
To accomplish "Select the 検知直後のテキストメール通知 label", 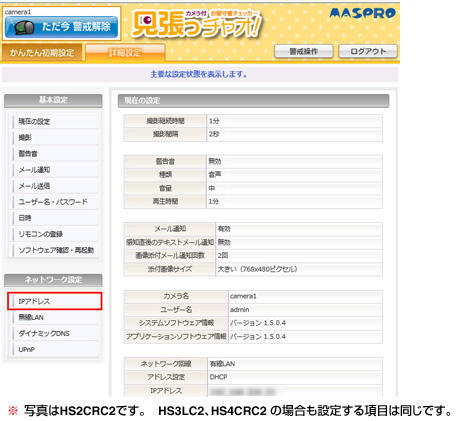I will point(170,242).
